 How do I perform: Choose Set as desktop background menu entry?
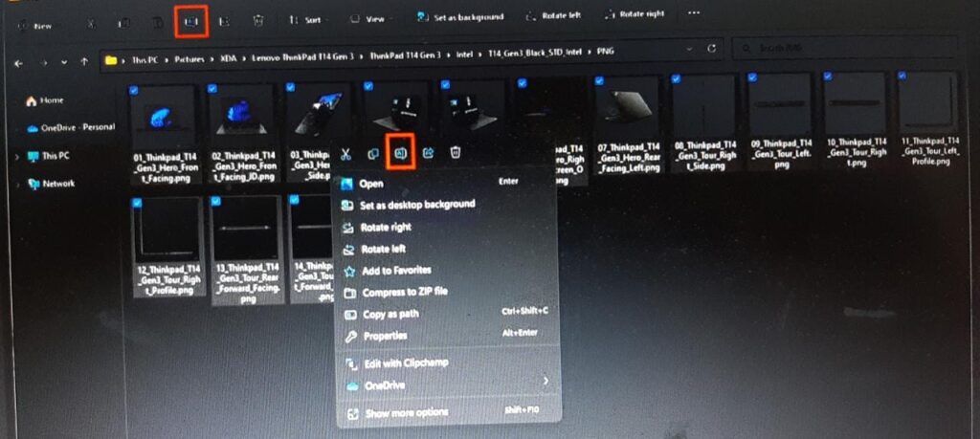(444, 205)
